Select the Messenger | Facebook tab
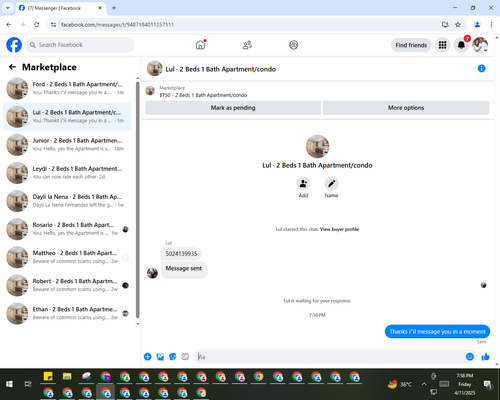This screenshot has height=400, width=500. pyautogui.click(x=61, y=8)
